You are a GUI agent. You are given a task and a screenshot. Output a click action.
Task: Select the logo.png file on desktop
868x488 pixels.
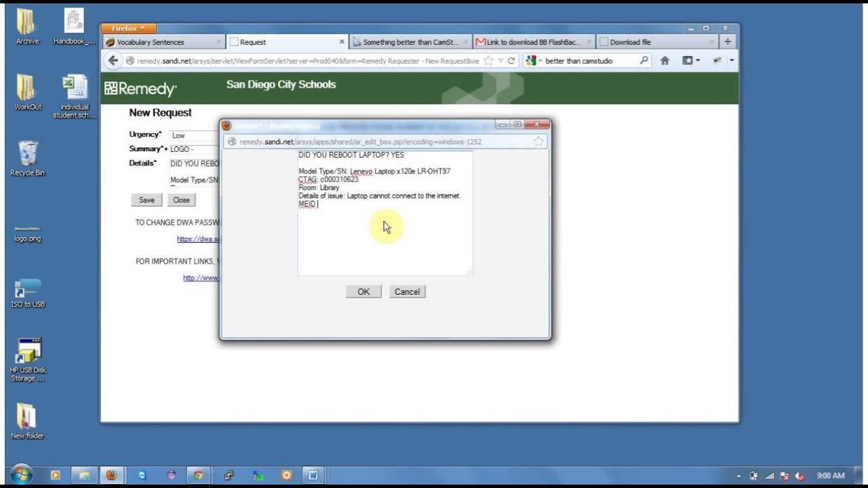click(27, 232)
